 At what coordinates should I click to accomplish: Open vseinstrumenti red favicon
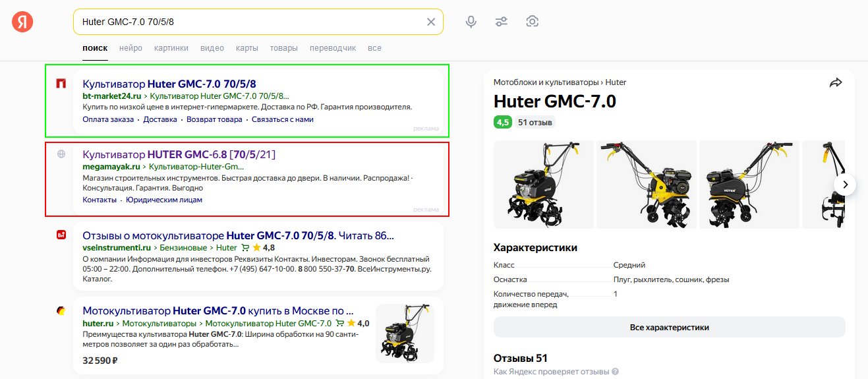[x=61, y=235]
